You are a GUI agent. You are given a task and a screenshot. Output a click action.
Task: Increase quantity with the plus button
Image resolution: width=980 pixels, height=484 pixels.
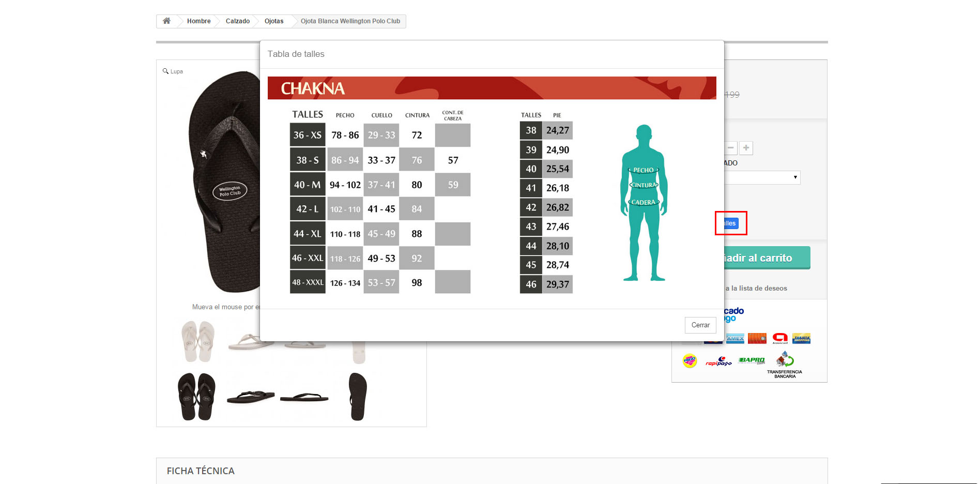746,148
